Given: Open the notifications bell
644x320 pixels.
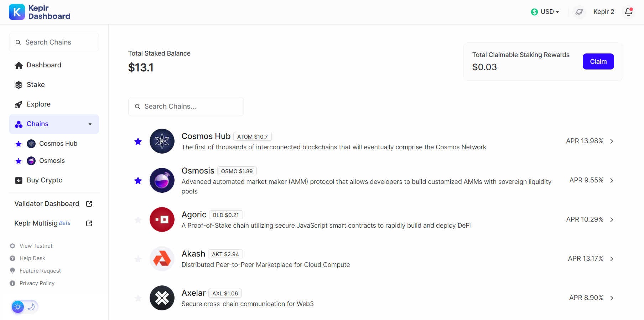Looking at the screenshot, I should pos(629,12).
